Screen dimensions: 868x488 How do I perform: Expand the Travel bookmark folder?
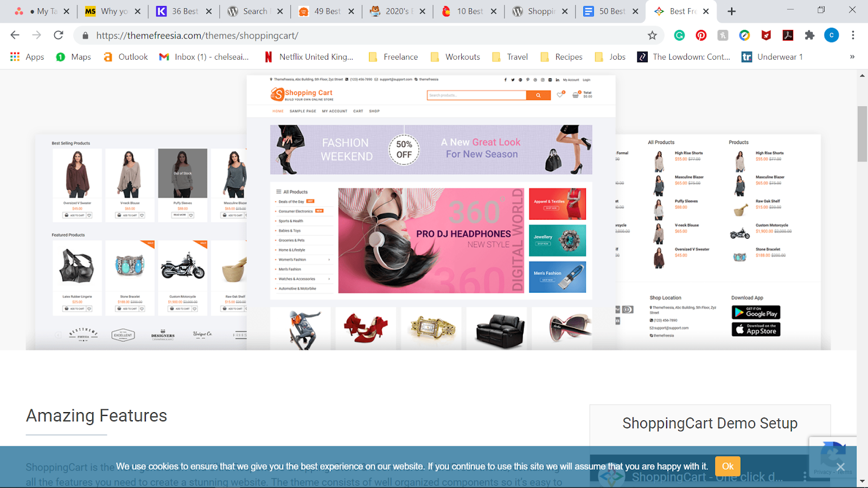(x=509, y=57)
